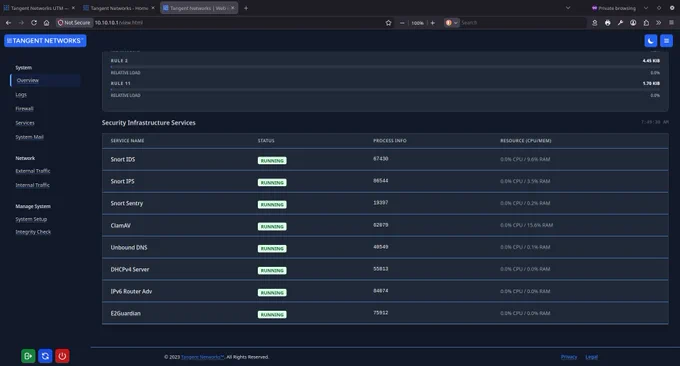The width and height of the screenshot is (680, 366).
Task: Open developer tools wrench icon
Action: click(620, 23)
